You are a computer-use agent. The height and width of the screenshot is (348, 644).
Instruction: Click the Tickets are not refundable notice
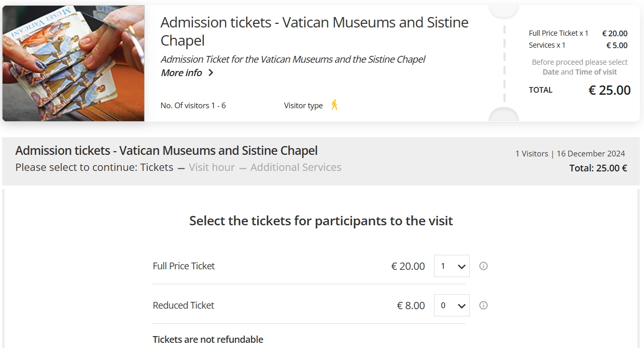coord(208,340)
